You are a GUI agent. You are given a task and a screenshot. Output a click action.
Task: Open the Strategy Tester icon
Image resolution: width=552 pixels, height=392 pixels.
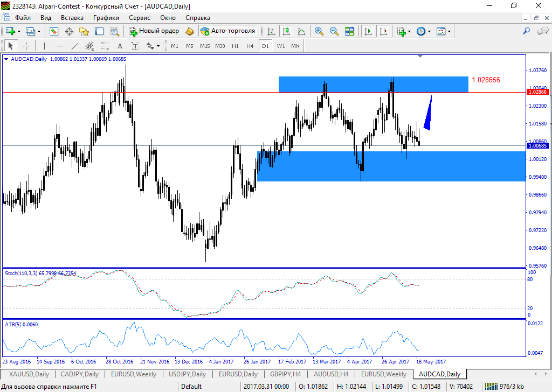click(x=114, y=31)
